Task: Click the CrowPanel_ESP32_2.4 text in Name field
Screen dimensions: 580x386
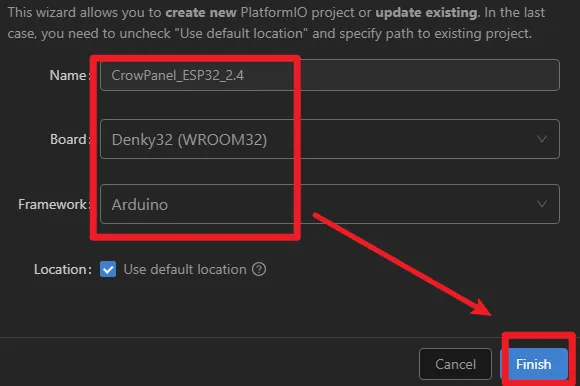Action: (x=178, y=75)
